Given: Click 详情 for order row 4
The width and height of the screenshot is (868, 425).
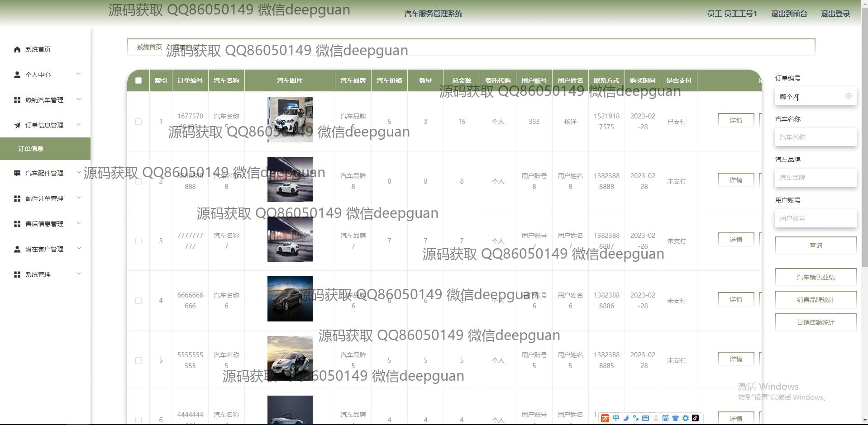Looking at the screenshot, I should coord(736,299).
